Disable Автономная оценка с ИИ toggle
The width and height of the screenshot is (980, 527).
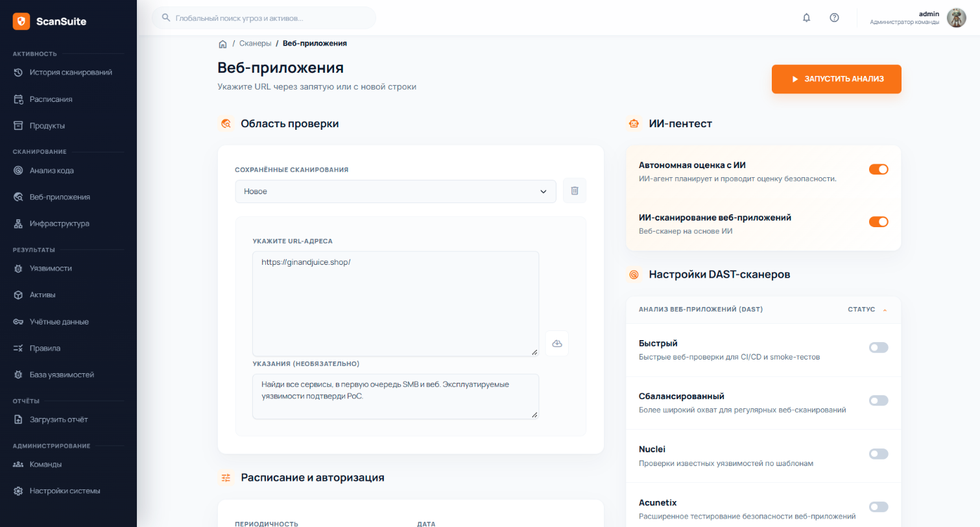[x=878, y=169]
